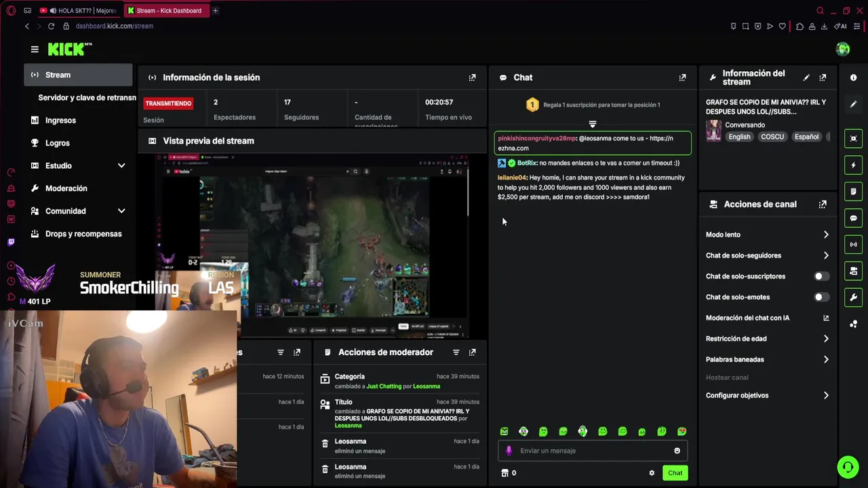Click the COSCU tag

tap(772, 137)
